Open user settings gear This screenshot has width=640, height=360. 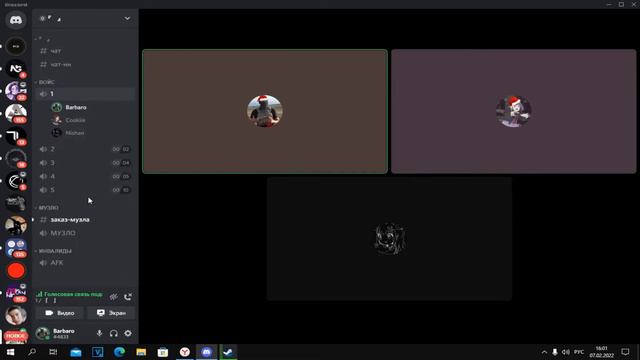tap(128, 333)
